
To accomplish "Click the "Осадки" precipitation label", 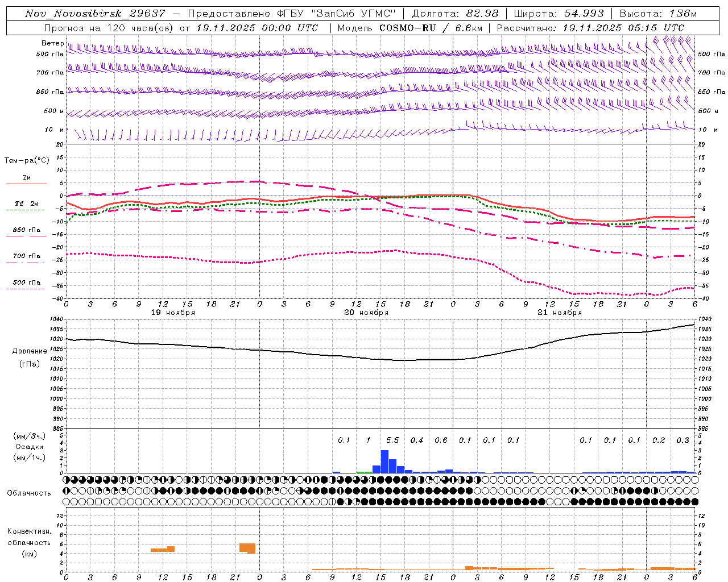I will pos(29,447).
